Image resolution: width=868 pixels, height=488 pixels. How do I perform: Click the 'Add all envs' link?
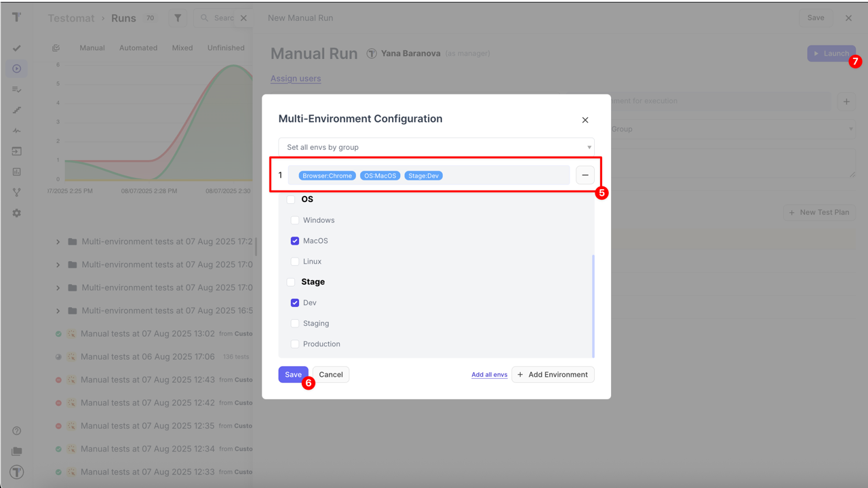pos(489,375)
